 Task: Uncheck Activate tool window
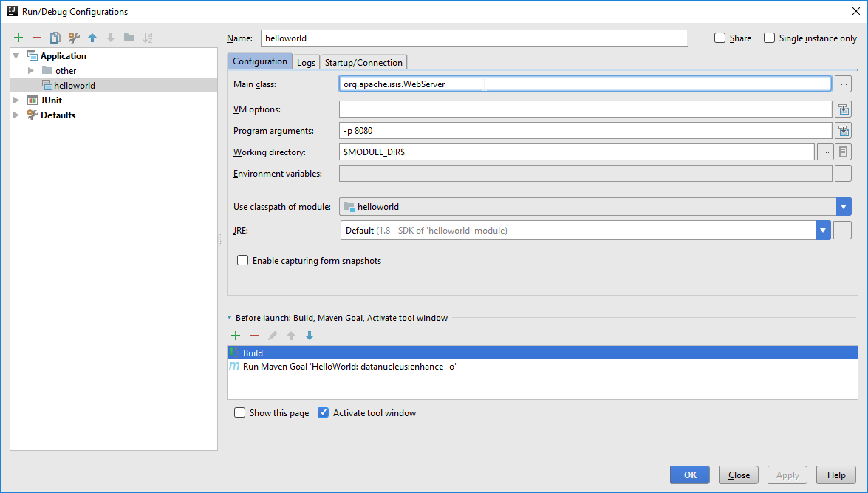[x=323, y=413]
